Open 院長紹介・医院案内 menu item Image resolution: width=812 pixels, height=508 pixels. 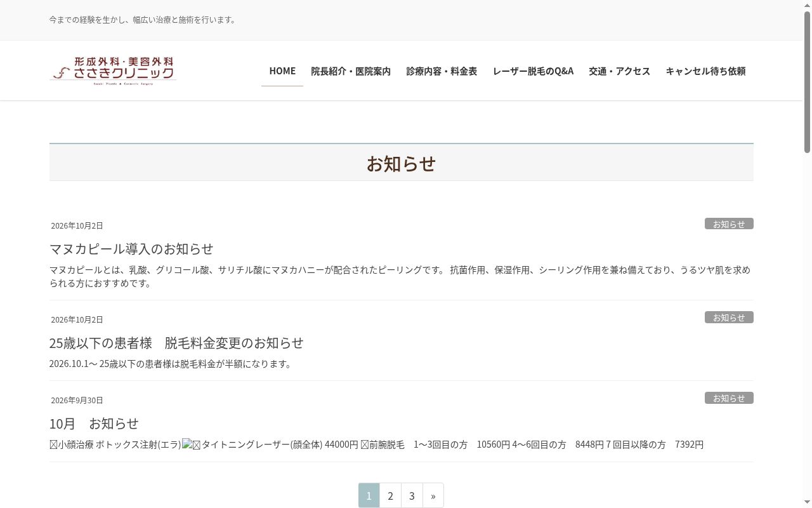tap(351, 70)
